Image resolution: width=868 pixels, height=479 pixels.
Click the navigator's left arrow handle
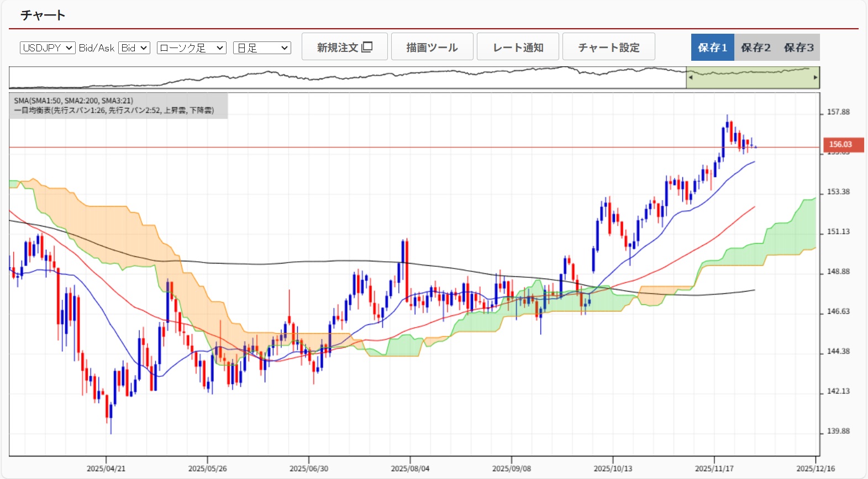(x=690, y=77)
